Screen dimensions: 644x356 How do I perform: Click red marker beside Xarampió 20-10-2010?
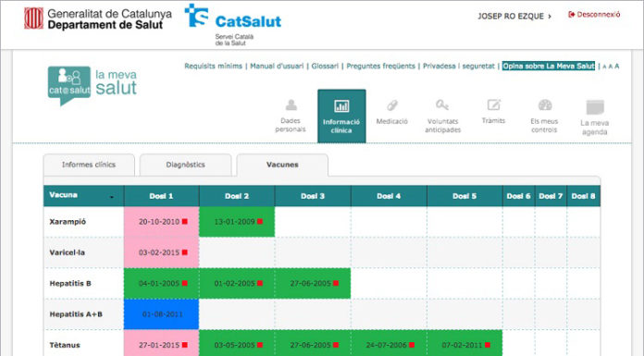(185, 221)
